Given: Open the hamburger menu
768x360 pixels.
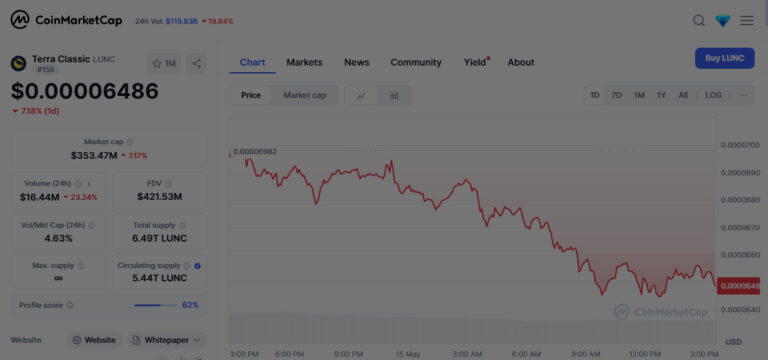Looking at the screenshot, I should 746,21.
